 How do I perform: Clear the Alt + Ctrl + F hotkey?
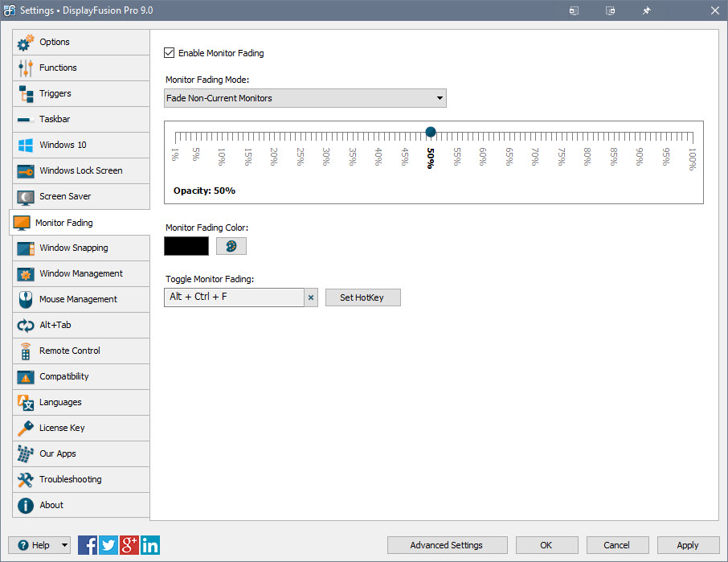click(x=311, y=297)
